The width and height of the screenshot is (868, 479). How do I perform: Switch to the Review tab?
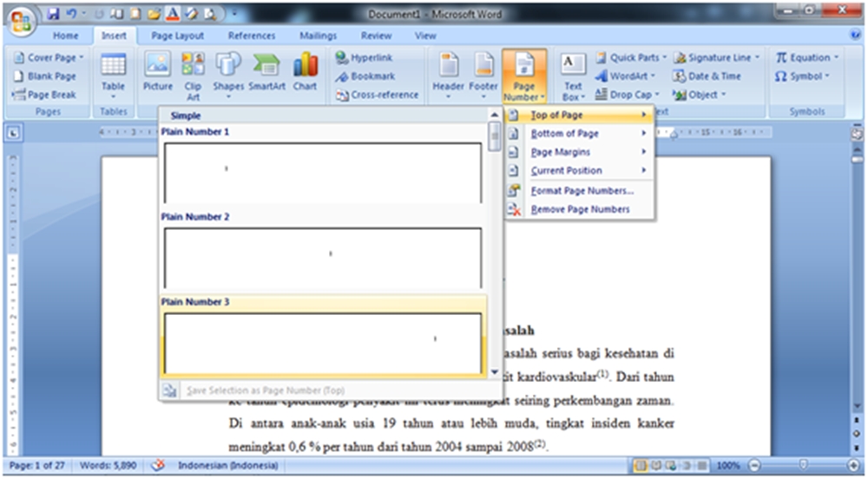click(377, 36)
